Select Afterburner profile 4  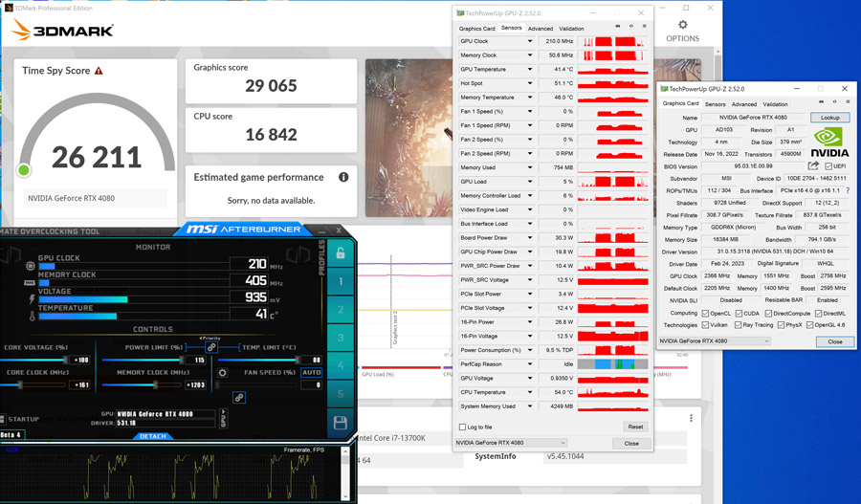tap(341, 365)
